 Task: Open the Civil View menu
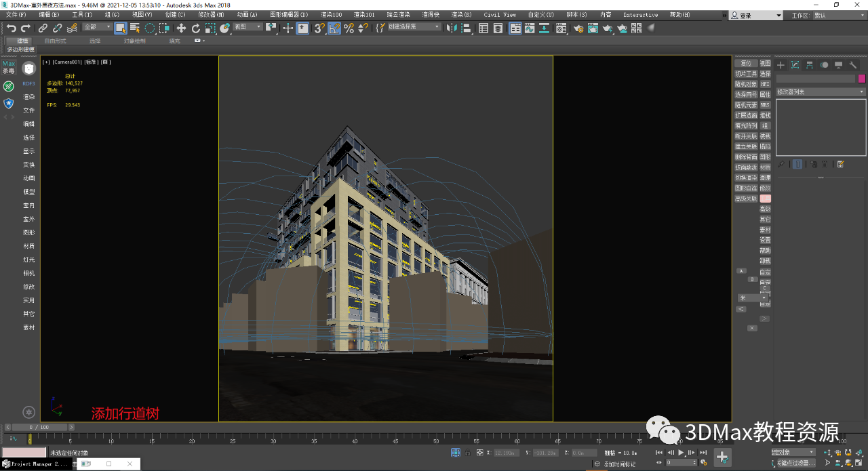(500, 14)
